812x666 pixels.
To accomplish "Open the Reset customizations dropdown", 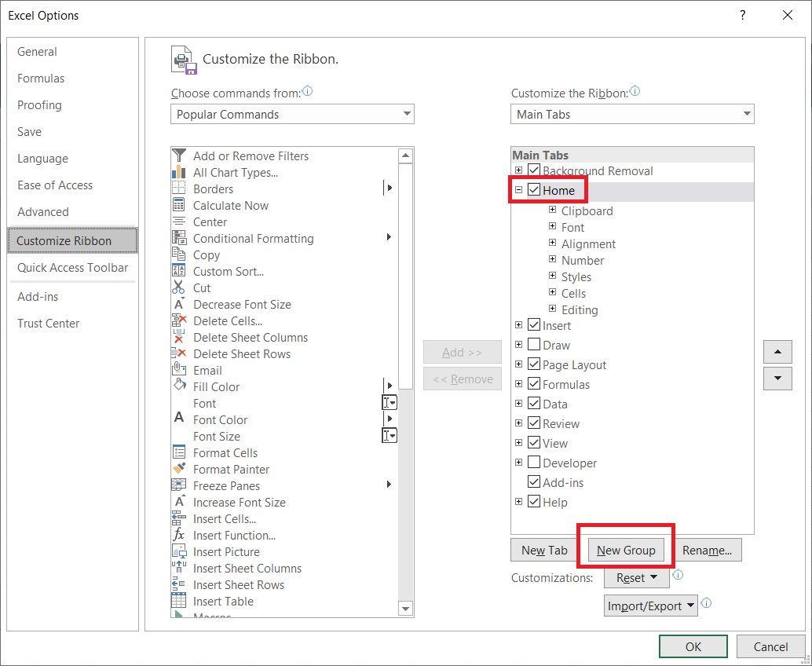I will [636, 577].
